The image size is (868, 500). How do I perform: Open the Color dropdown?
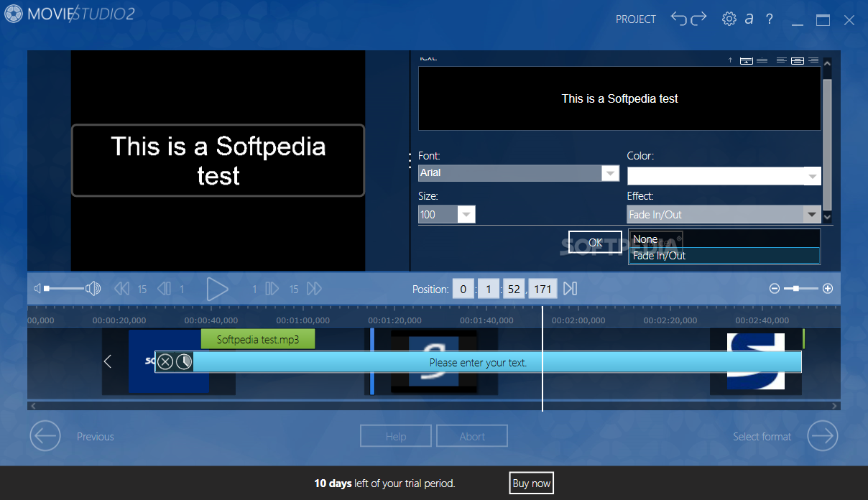[812, 176]
